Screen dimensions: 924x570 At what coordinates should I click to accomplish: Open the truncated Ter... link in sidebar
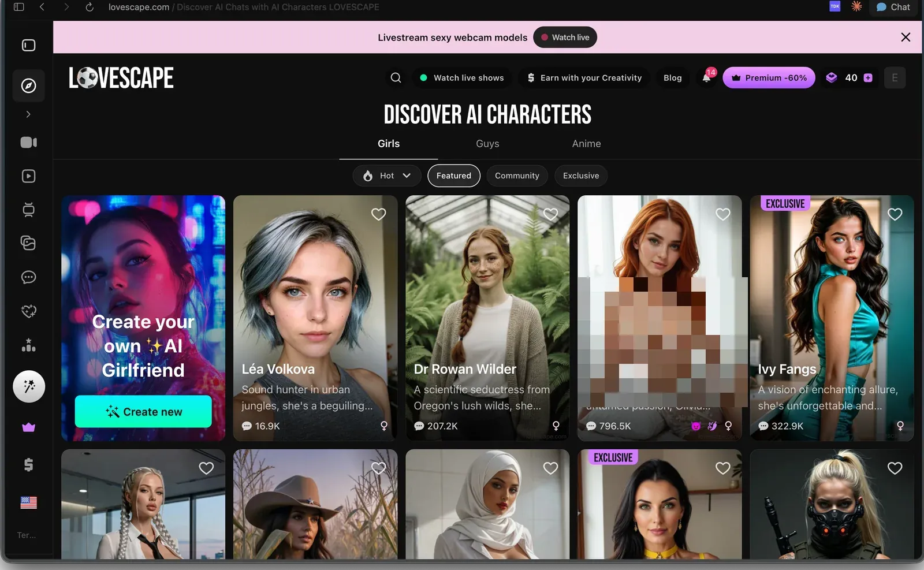(x=27, y=535)
